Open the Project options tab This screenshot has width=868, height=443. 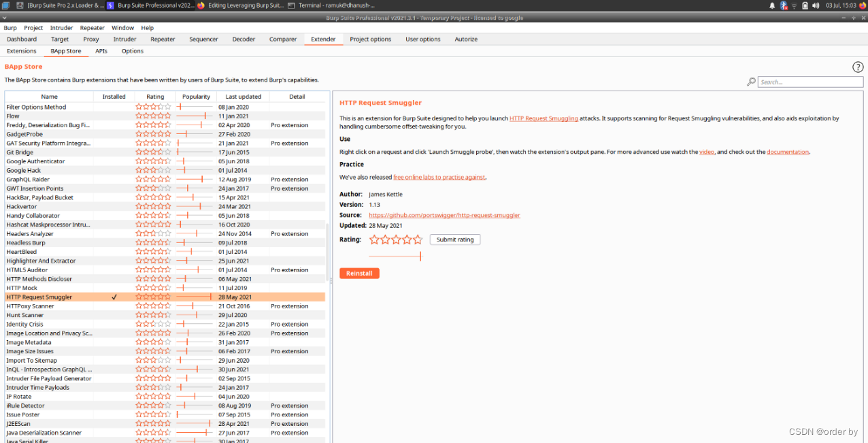[x=371, y=39]
